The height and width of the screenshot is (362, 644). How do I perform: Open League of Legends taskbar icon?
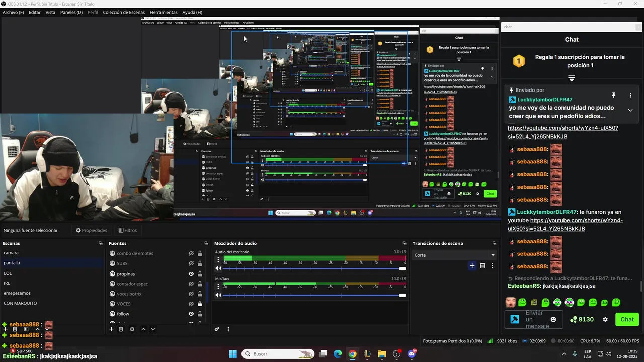coord(367,354)
